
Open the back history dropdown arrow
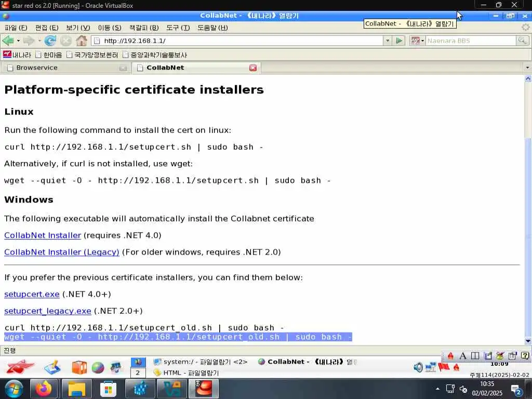pos(18,41)
